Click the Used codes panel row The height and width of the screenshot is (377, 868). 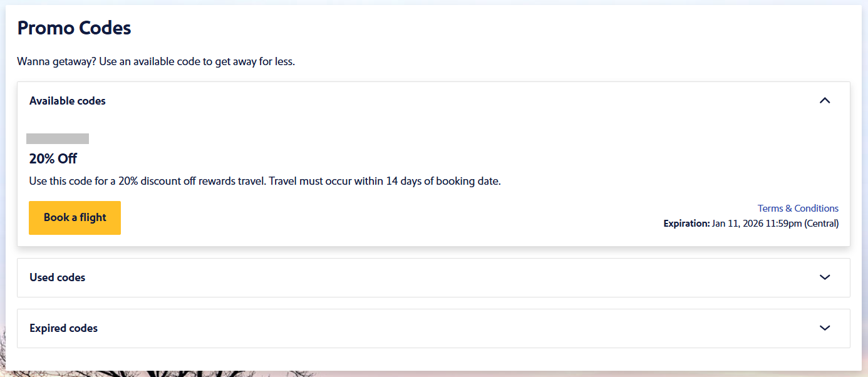pos(434,277)
